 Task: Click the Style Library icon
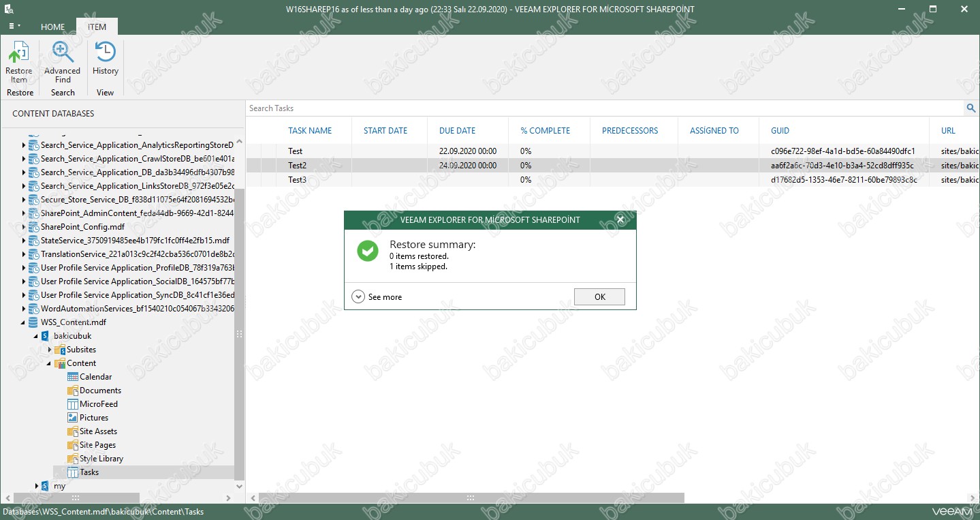coord(73,459)
